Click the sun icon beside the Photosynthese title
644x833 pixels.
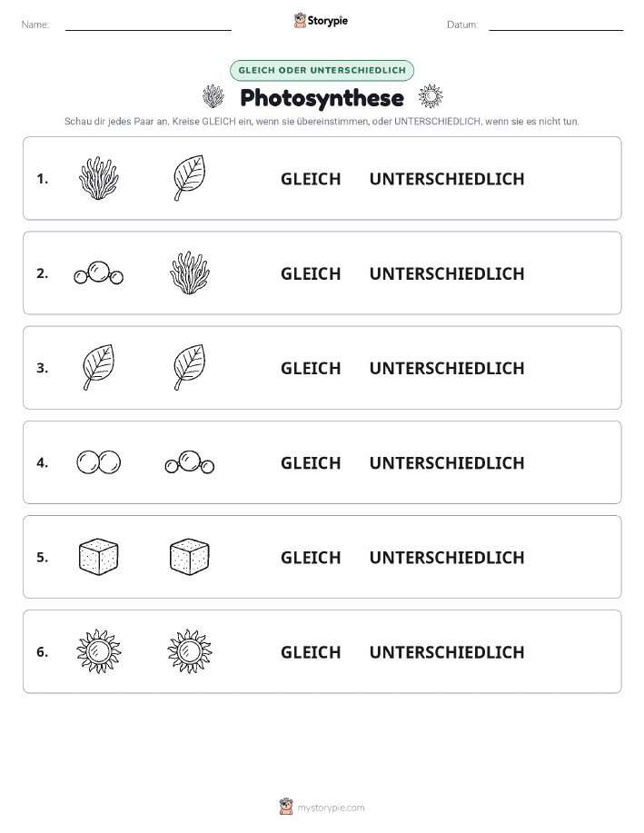point(431,96)
